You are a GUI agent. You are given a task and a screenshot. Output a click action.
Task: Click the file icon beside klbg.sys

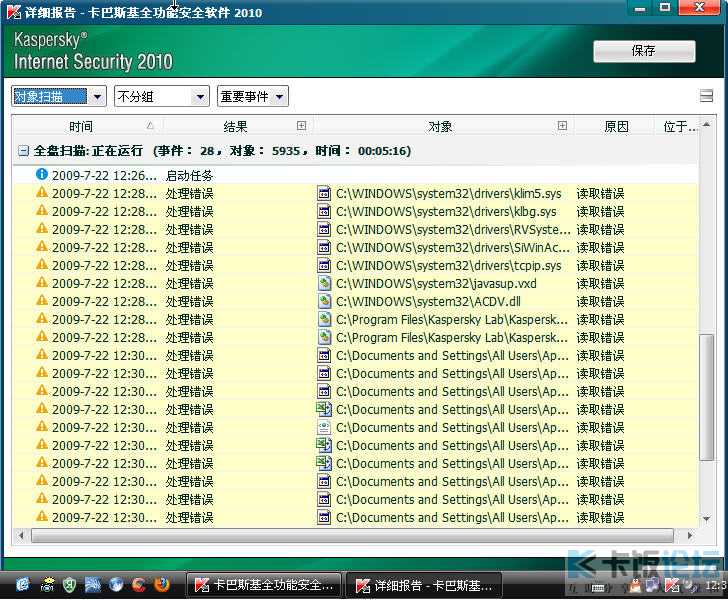coord(324,211)
